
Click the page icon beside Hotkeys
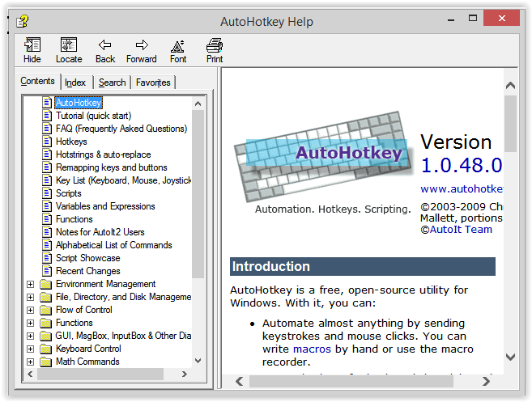tap(47, 142)
